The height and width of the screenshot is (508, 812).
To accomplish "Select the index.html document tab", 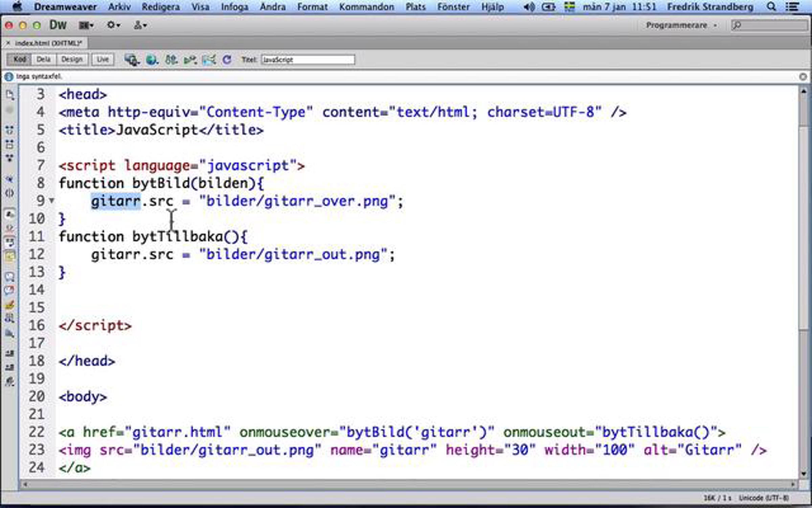I will 47,43.
